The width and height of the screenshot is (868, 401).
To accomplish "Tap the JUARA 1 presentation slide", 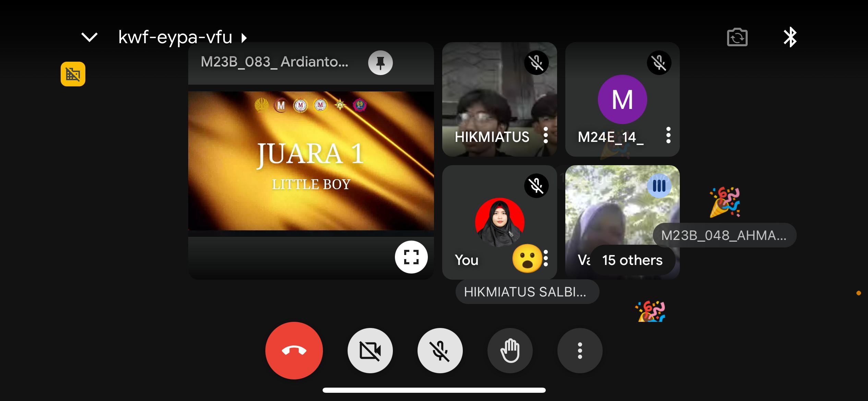I will click(311, 161).
